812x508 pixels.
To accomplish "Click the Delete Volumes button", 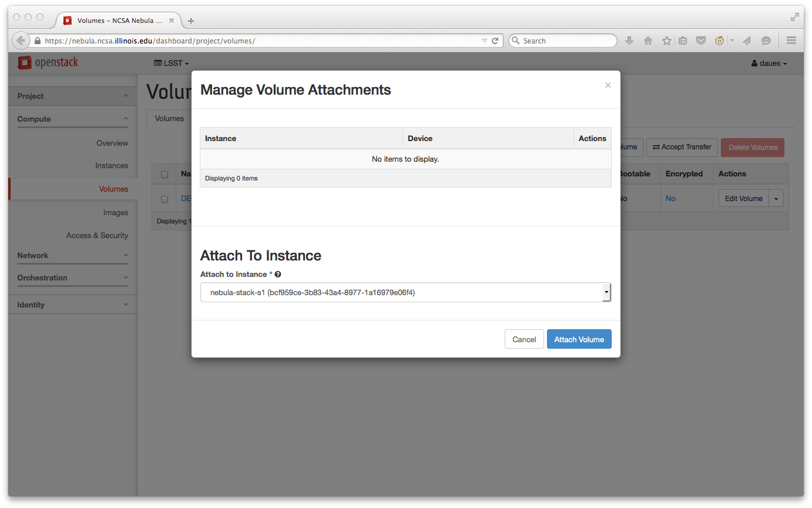I will (753, 147).
